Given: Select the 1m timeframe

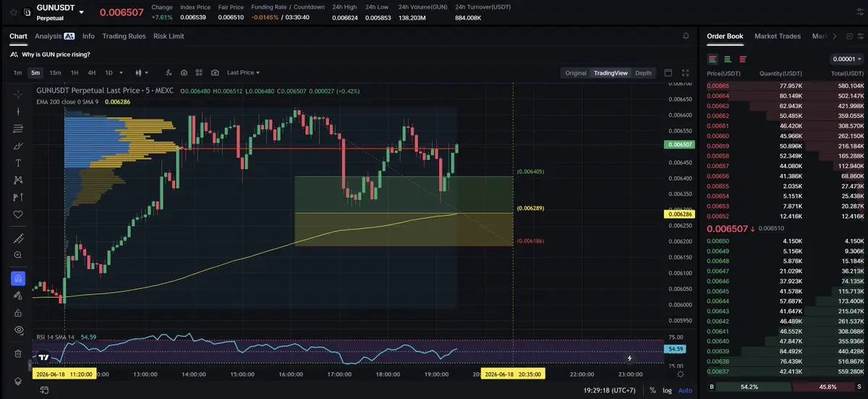Looking at the screenshot, I should tap(17, 72).
